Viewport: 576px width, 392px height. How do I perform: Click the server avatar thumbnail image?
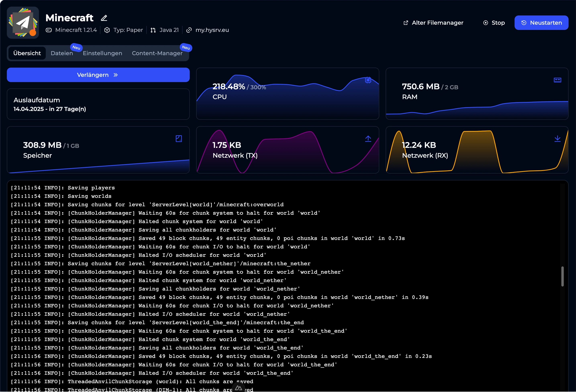tap(23, 23)
